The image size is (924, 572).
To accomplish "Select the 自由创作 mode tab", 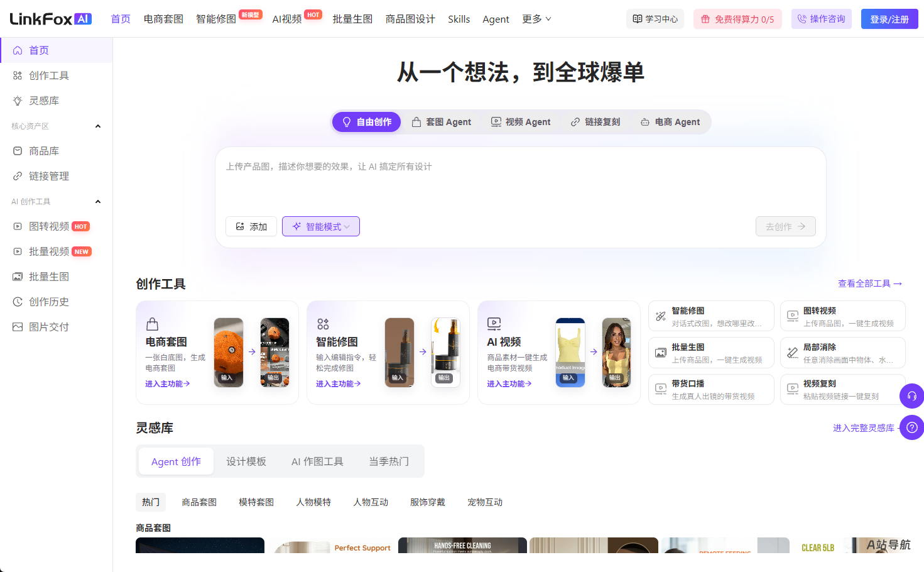I will click(366, 122).
